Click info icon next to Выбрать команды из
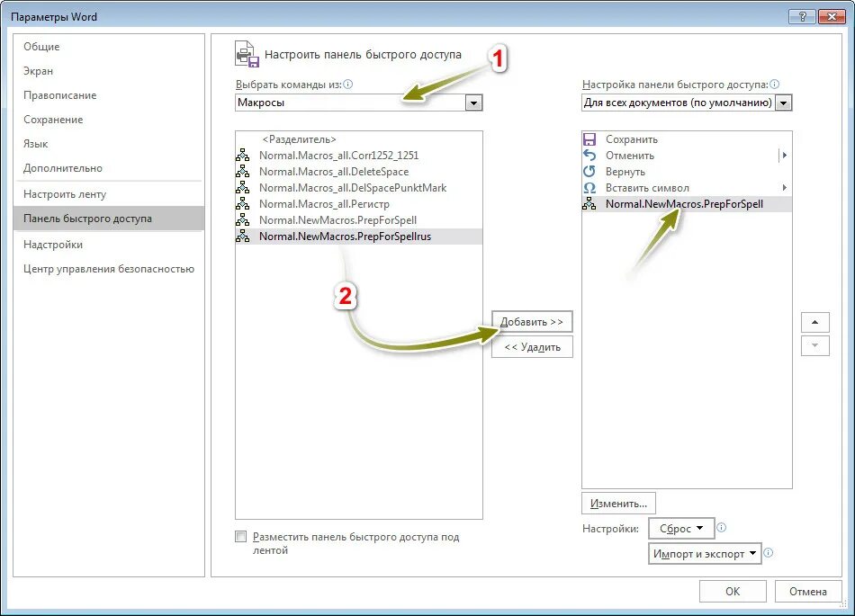This screenshot has height=616, width=855. point(348,85)
